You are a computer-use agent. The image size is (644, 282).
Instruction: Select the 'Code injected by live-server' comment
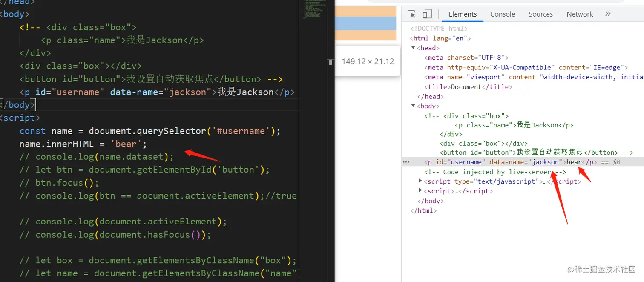click(495, 172)
